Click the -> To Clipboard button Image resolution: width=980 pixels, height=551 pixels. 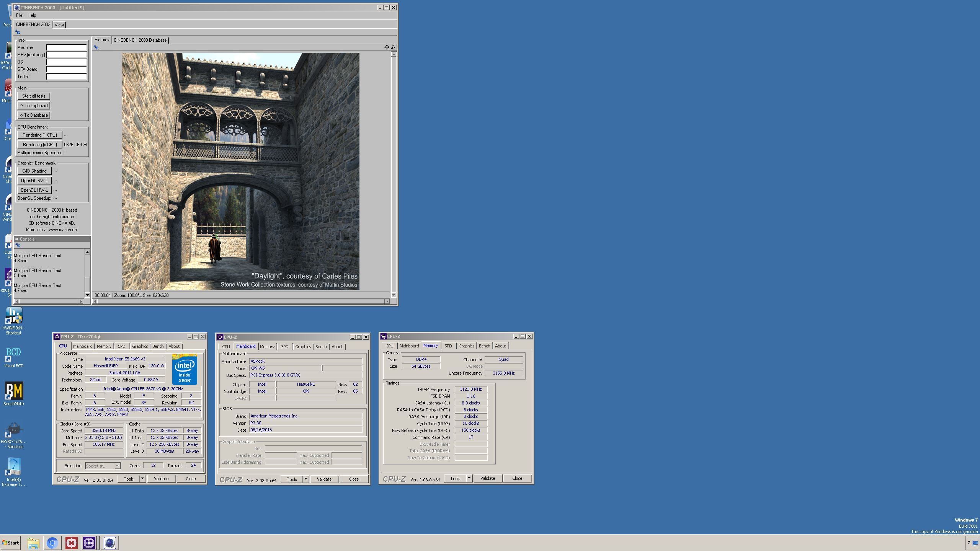point(34,106)
